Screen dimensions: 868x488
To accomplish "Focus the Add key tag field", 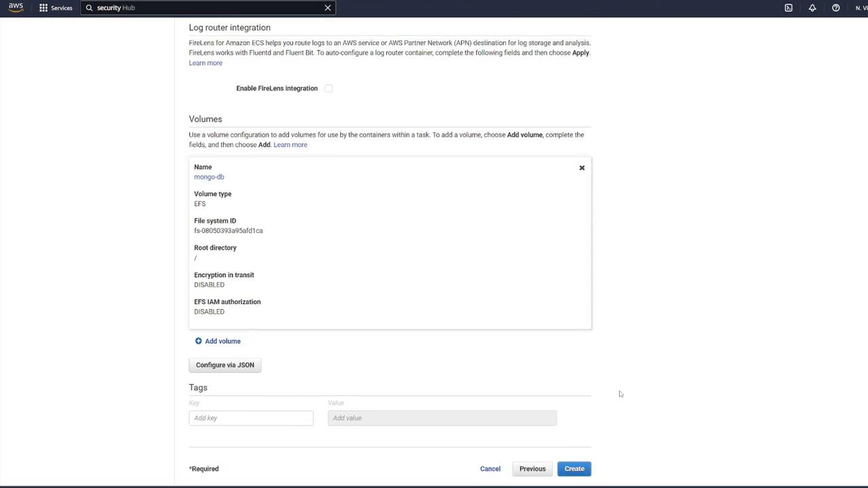I will (x=251, y=418).
